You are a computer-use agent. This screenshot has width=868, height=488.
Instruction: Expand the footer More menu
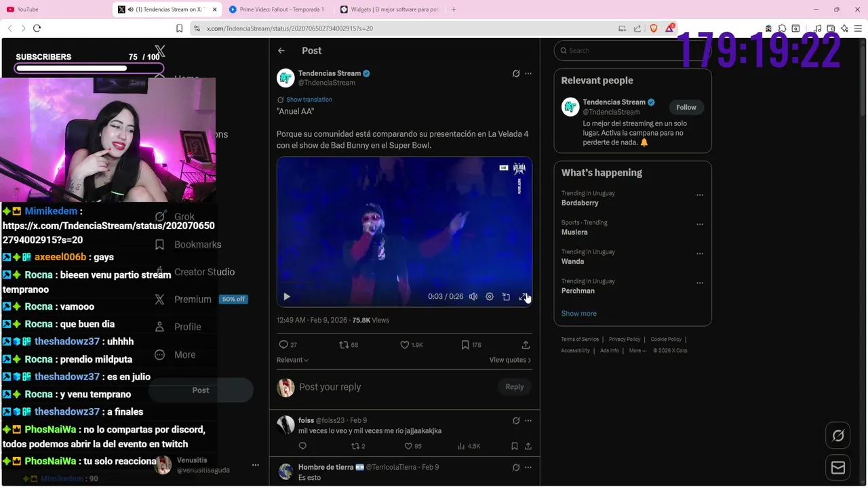[x=638, y=350]
